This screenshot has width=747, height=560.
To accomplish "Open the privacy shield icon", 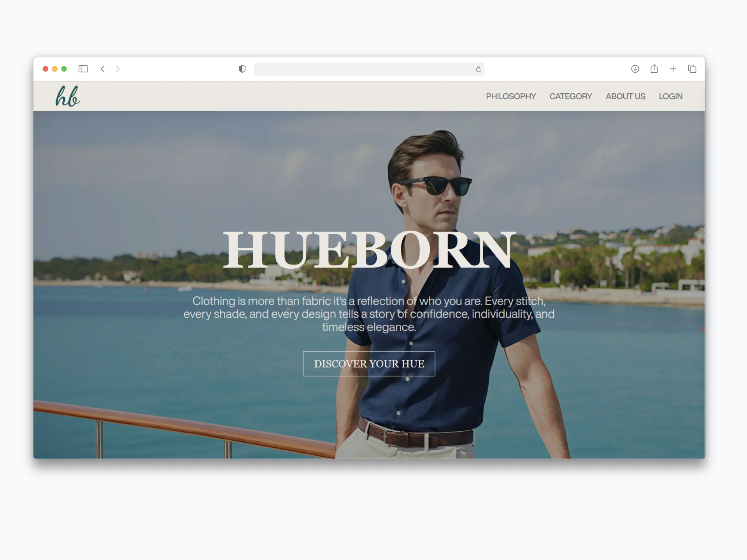I will click(242, 69).
